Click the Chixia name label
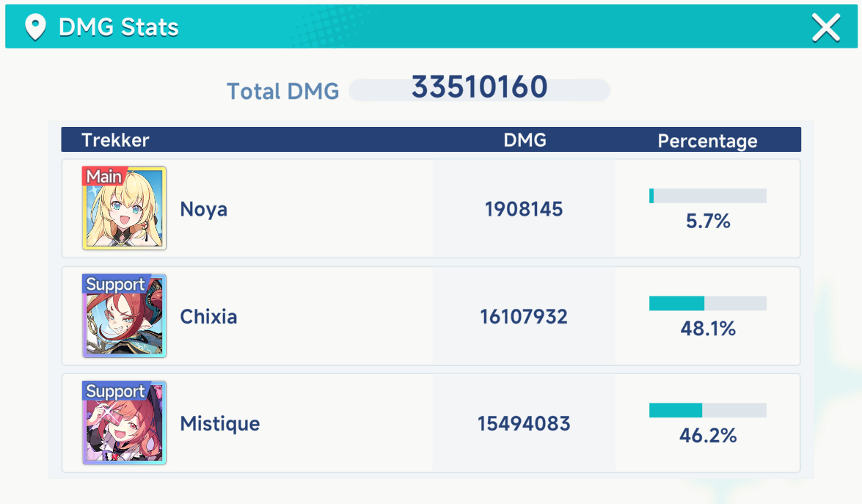 tap(208, 317)
